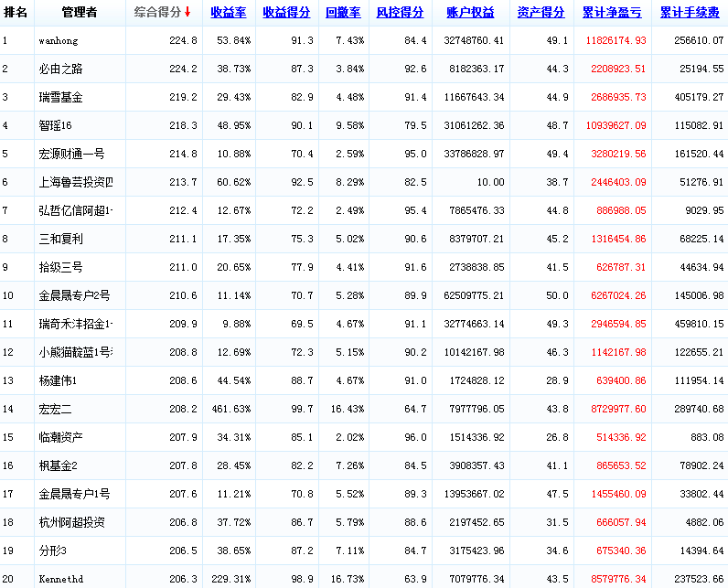Screen dimensions: 728x588
Task: Sort by 资产得分 column header
Action: (x=541, y=12)
